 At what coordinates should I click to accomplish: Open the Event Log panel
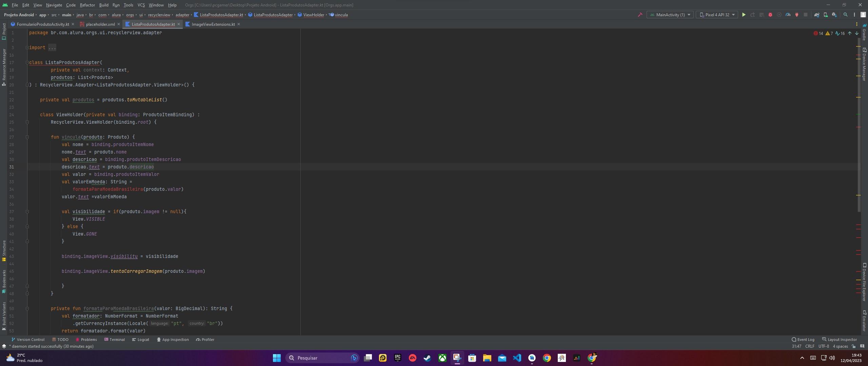(x=803, y=340)
